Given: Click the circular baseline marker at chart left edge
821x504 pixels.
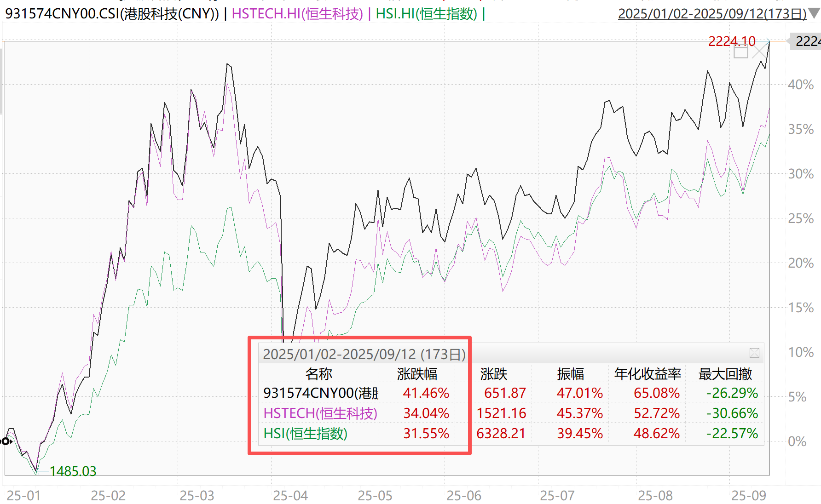Looking at the screenshot, I should pos(5,441).
